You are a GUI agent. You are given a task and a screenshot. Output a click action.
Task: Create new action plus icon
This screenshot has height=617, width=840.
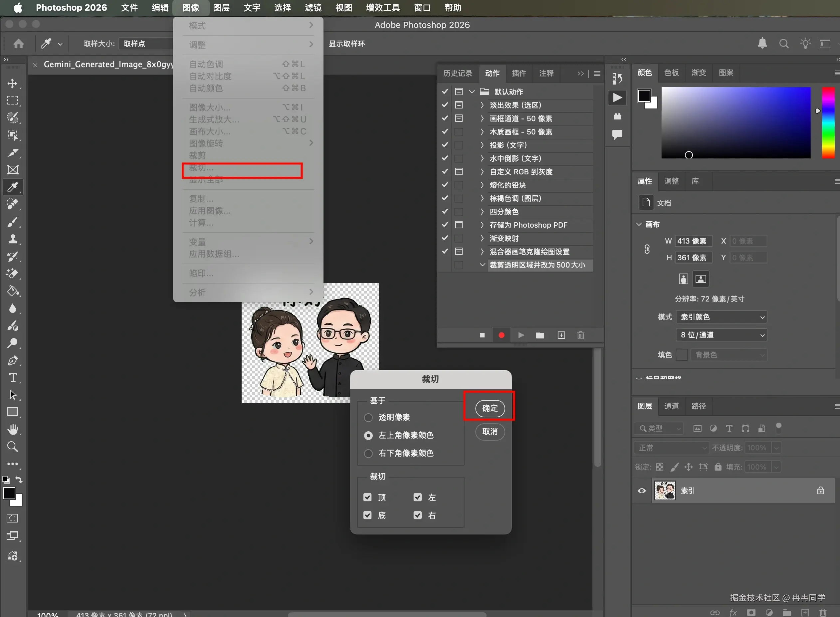pos(561,335)
